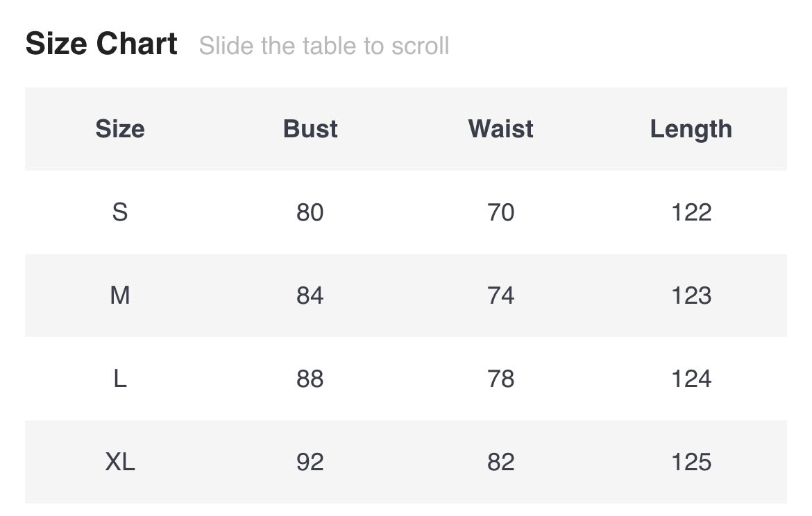Screen dimensions: 812x516
Task: Click the L size row label
Action: [120, 379]
